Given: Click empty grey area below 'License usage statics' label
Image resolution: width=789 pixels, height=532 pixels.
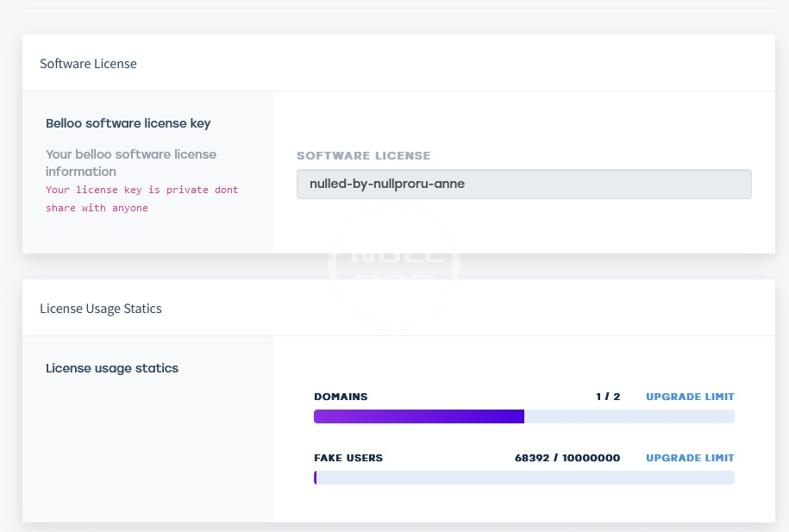Looking at the screenshot, I should coord(147,448).
